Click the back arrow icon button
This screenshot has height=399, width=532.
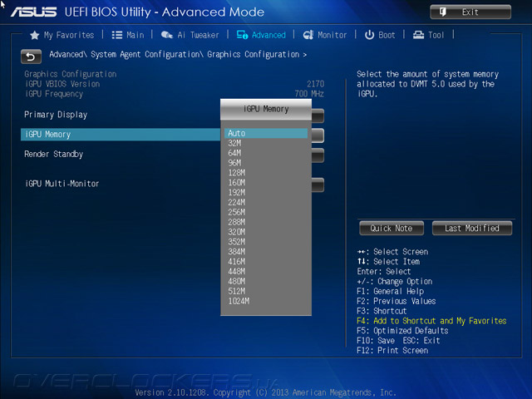coord(32,57)
